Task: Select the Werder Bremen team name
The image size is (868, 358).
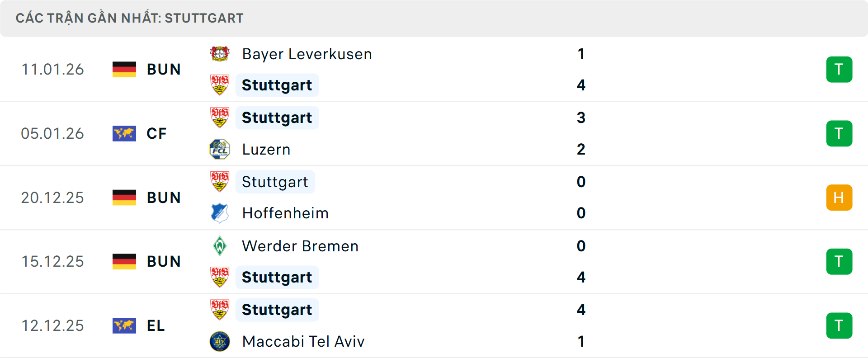Action: click(x=300, y=246)
